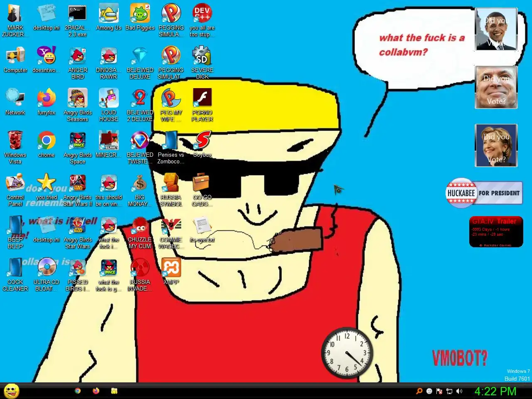
Task: Select the Yahoo 'doesntwo...' shortcut
Action: pyautogui.click(x=46, y=60)
